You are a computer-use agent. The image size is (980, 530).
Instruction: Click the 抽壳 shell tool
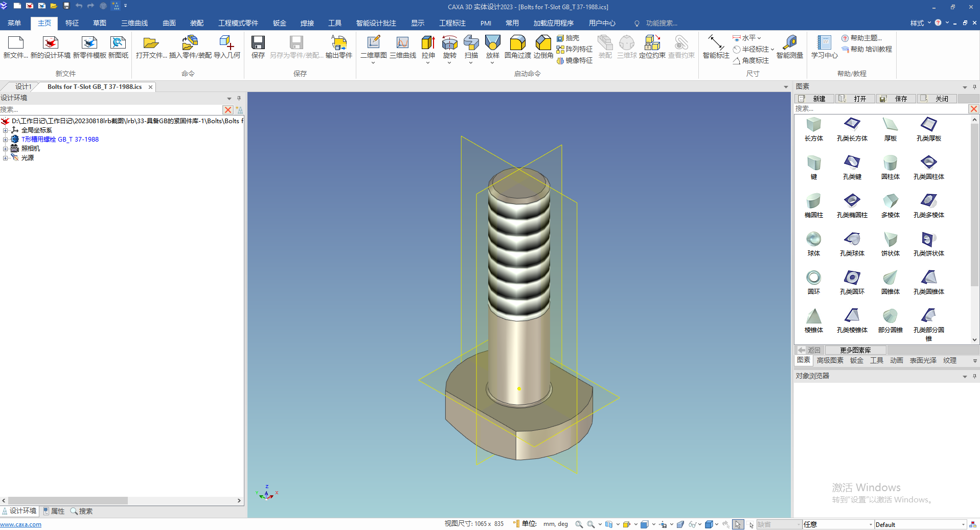pos(568,38)
